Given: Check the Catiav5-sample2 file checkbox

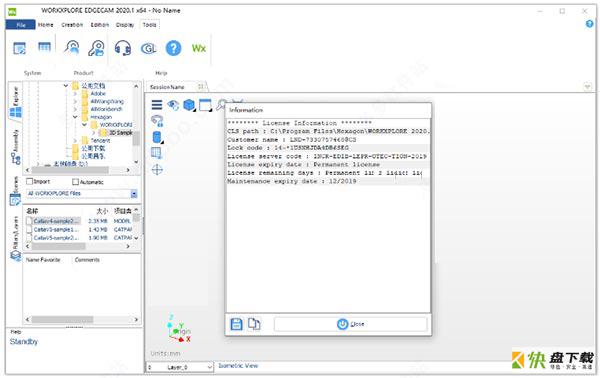Looking at the screenshot, I should coord(29,238).
